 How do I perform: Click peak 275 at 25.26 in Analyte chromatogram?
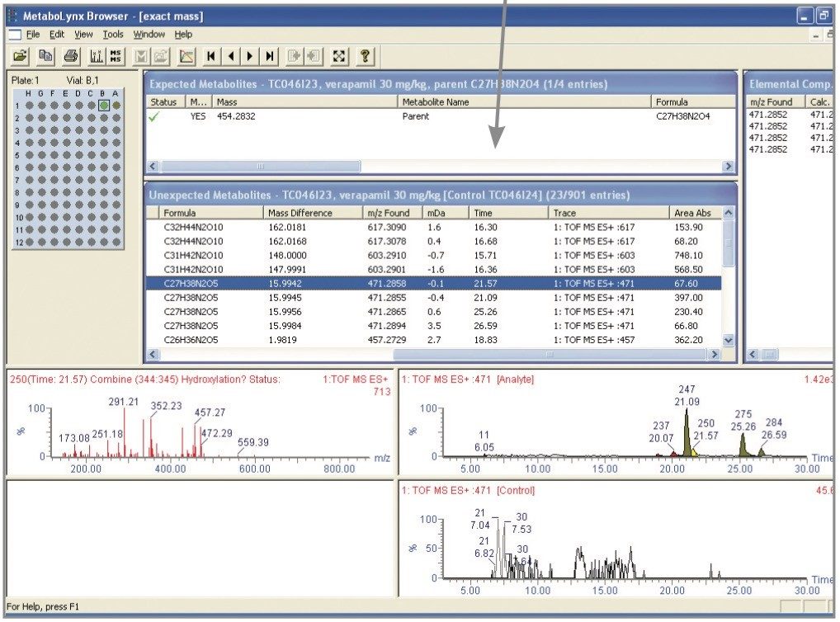click(743, 445)
